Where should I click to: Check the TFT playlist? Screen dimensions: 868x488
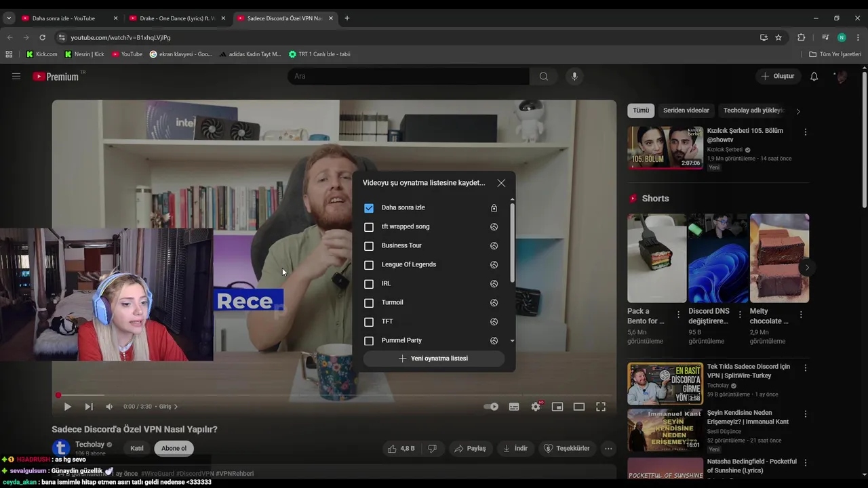pyautogui.click(x=369, y=322)
